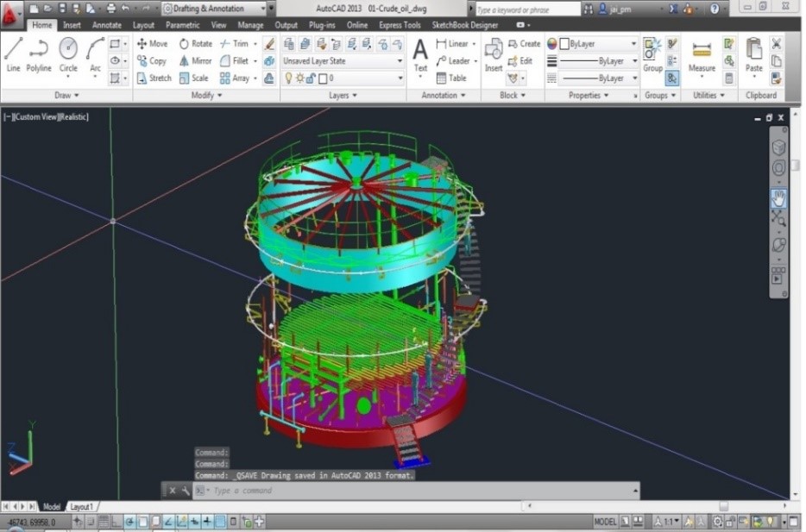The height and width of the screenshot is (532, 806).
Task: Toggle annotation scale 1:1 in status bar
Action: point(669,523)
